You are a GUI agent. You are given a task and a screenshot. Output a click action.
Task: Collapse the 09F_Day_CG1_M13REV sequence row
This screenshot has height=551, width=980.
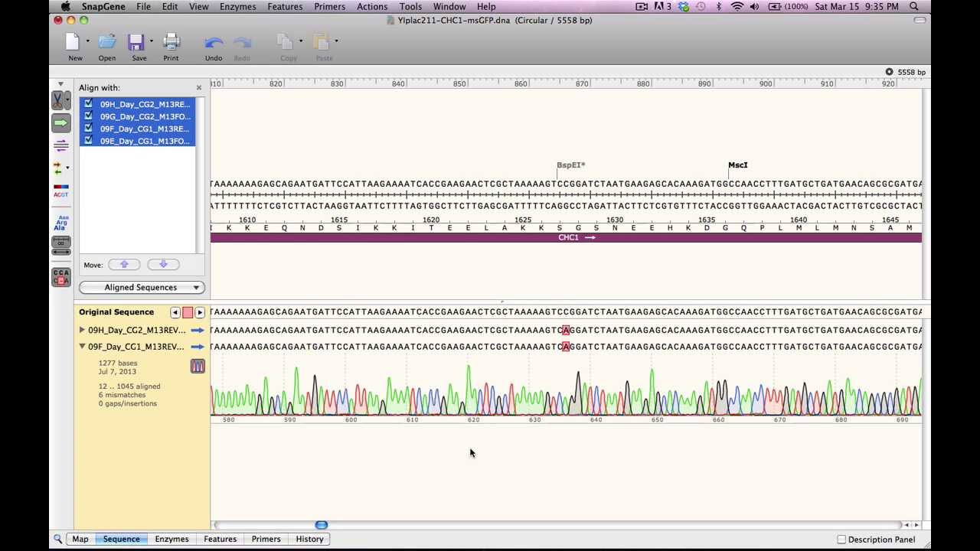click(x=82, y=347)
